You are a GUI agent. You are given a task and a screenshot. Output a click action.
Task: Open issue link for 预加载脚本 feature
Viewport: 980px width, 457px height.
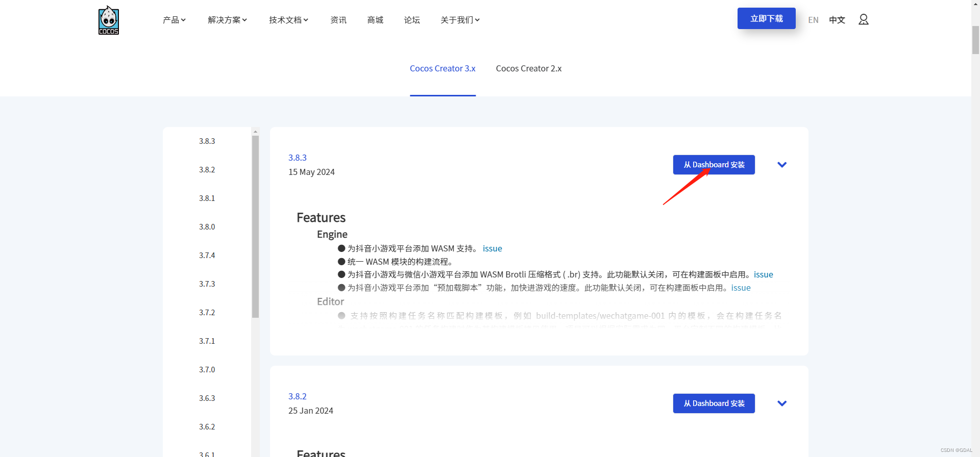tap(741, 288)
